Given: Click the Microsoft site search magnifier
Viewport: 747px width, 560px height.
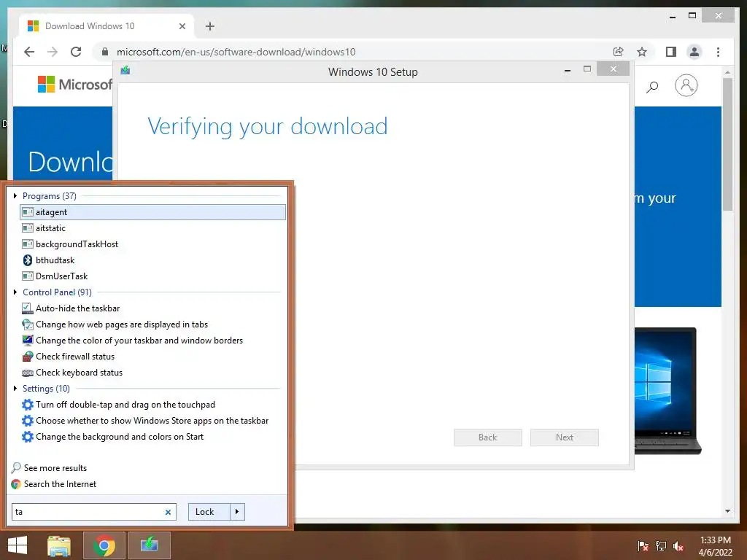Looking at the screenshot, I should pyautogui.click(x=652, y=87).
